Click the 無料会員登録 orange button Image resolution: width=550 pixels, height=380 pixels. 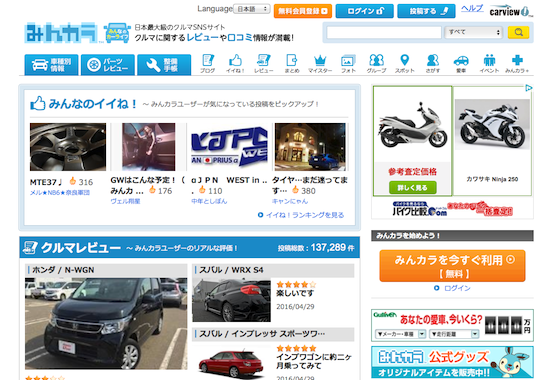tap(303, 11)
